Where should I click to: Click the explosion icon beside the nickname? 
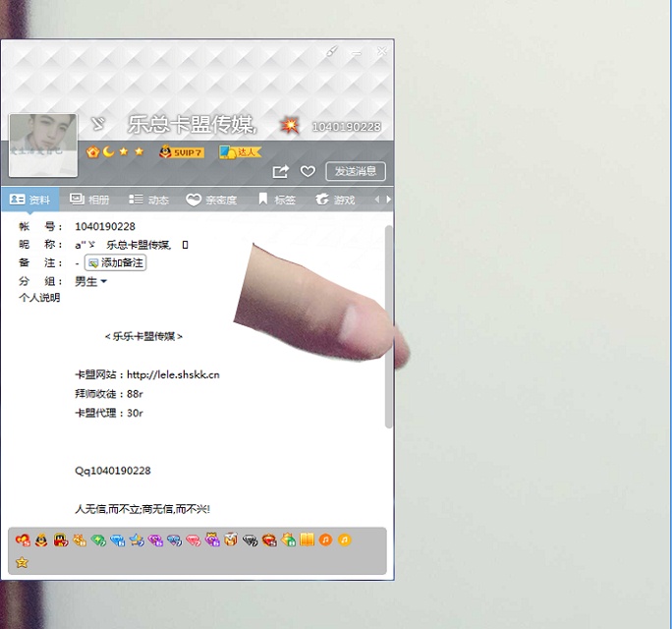point(290,126)
